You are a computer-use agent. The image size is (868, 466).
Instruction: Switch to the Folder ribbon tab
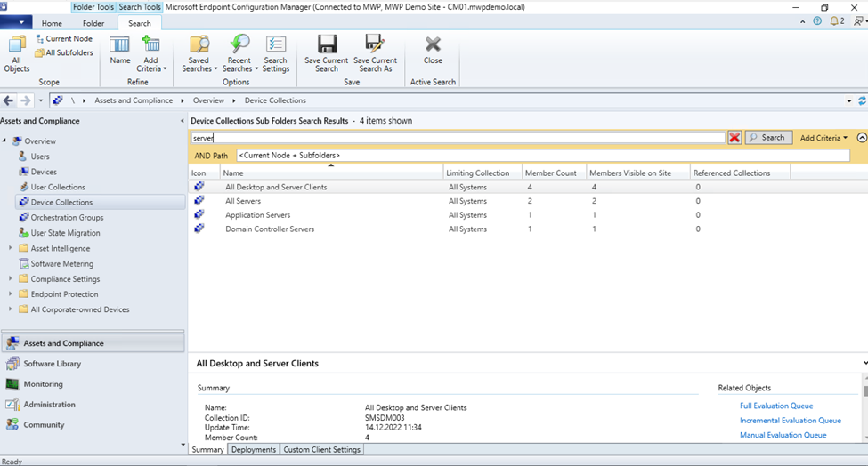click(x=93, y=23)
